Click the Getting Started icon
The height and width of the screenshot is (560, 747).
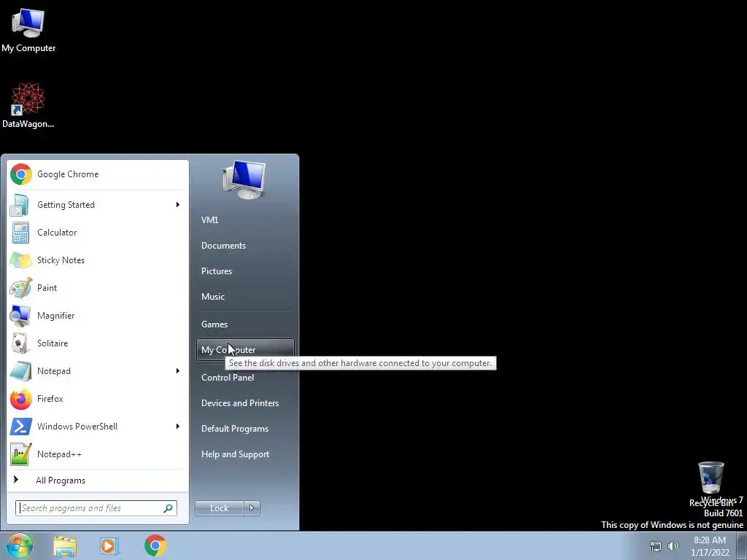(x=20, y=205)
